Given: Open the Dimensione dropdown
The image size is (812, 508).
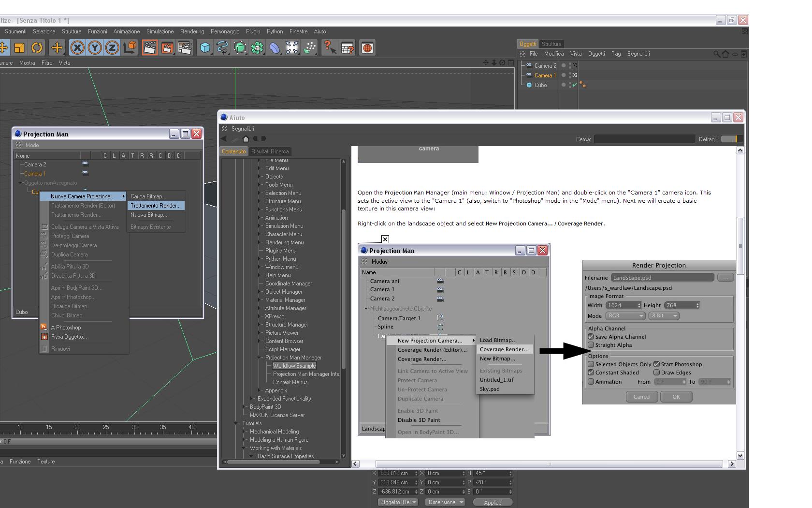Looking at the screenshot, I should tap(445, 502).
